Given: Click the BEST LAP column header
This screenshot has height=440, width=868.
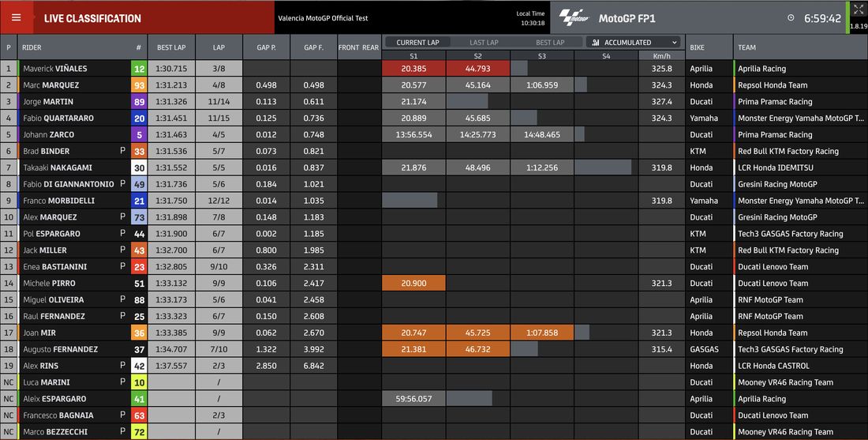Looking at the screenshot, I should click(x=171, y=47).
